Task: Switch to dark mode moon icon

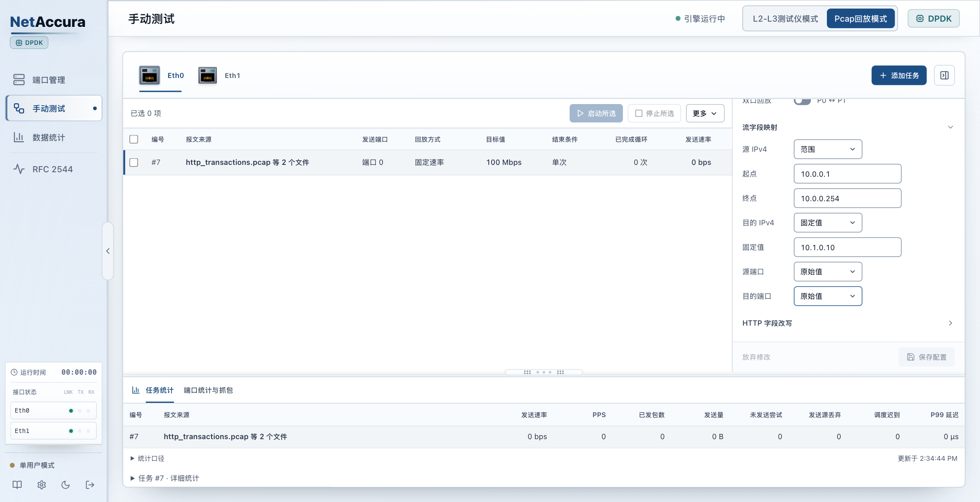Action: tap(66, 485)
